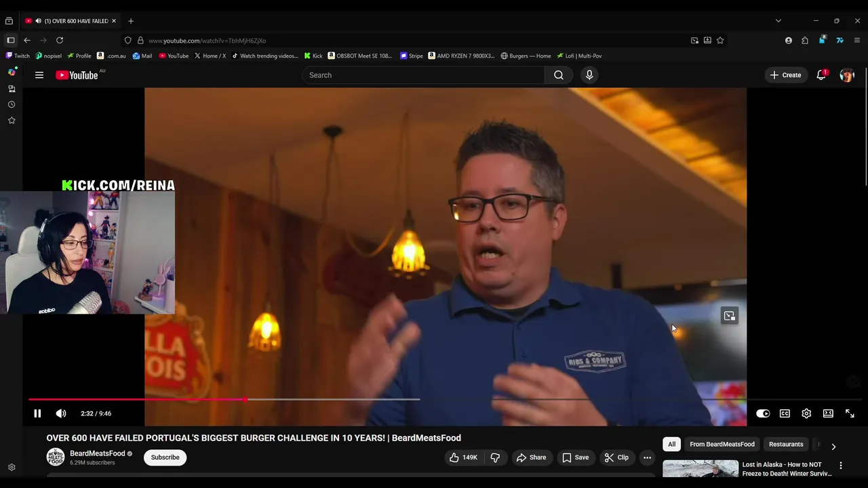Toggle the browser sidebar panel button

pos(11,41)
